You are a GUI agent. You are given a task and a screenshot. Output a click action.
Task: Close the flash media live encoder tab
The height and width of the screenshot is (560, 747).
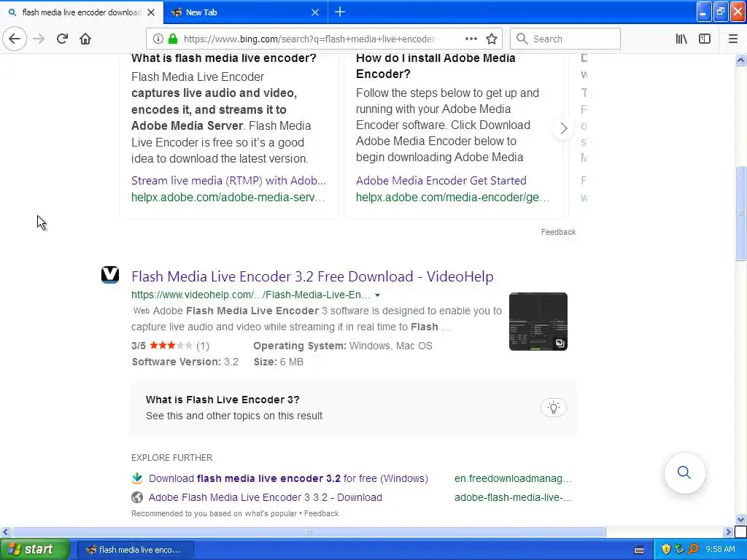(151, 12)
